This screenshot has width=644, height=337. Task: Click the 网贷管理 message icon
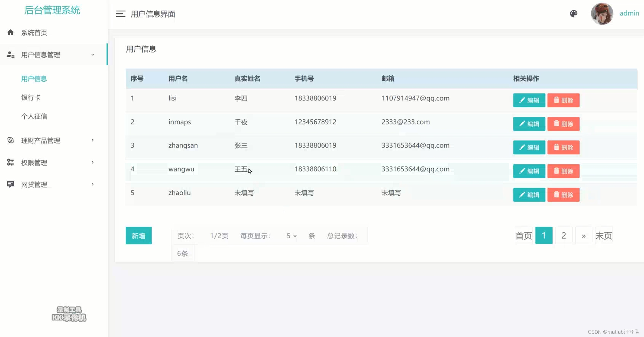point(10,184)
